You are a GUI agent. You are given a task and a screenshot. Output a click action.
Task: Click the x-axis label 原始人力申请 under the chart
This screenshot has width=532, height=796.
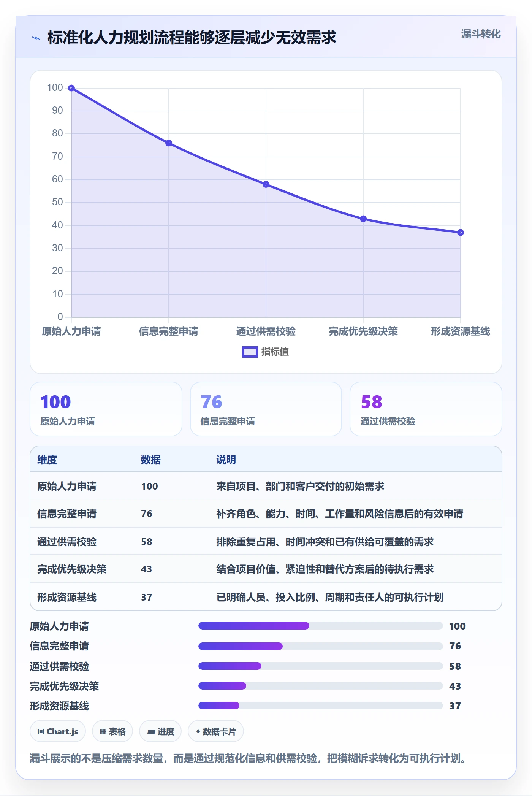coord(71,331)
